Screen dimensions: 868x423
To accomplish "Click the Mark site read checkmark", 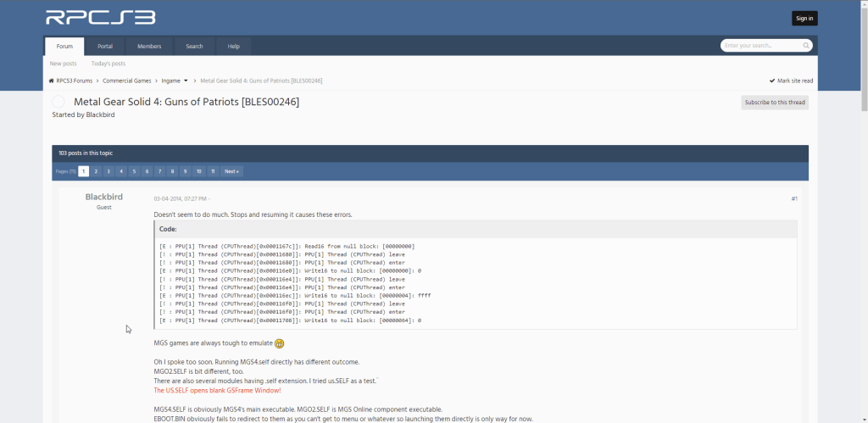I will coord(771,81).
